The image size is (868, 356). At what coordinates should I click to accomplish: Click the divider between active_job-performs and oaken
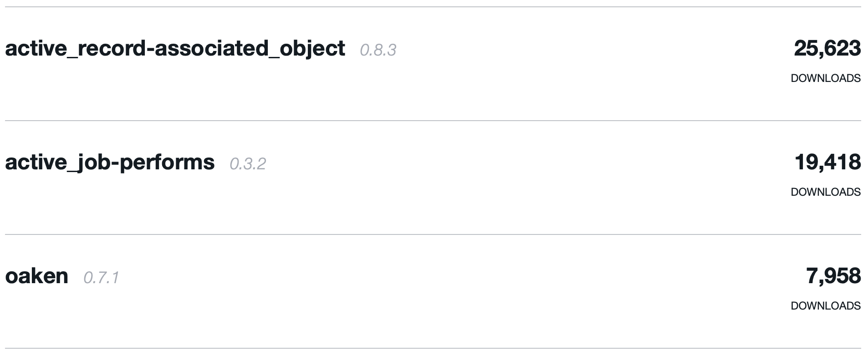coord(433,234)
